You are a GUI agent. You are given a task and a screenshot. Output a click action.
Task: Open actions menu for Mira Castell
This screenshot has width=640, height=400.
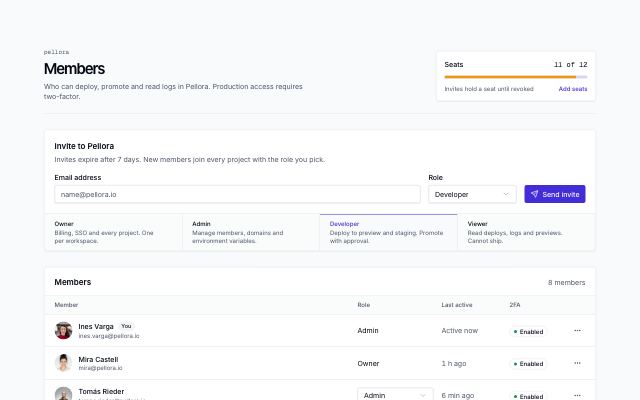click(x=577, y=363)
